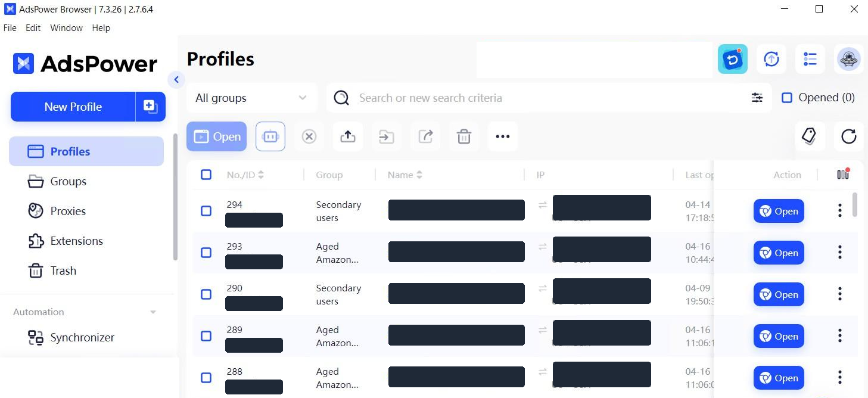The image size is (868, 398).
Task: Open the RPA robot icon in the toolbar
Action: (270, 136)
